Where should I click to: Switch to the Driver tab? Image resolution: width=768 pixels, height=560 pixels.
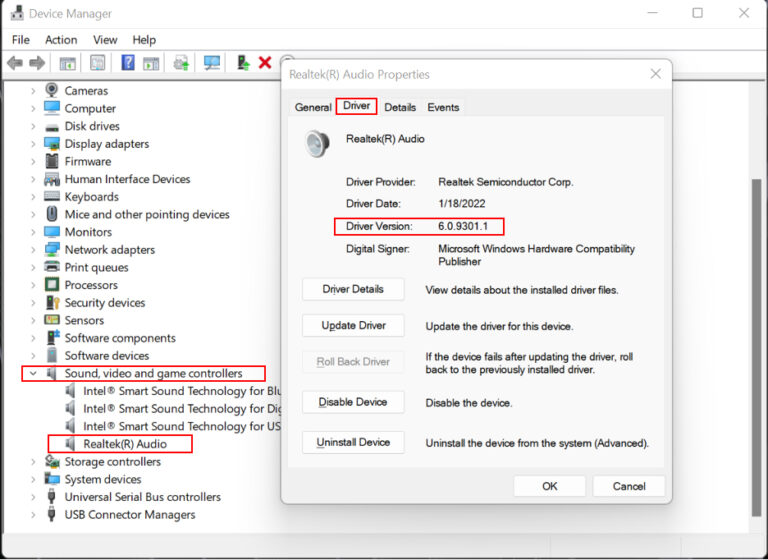357,106
